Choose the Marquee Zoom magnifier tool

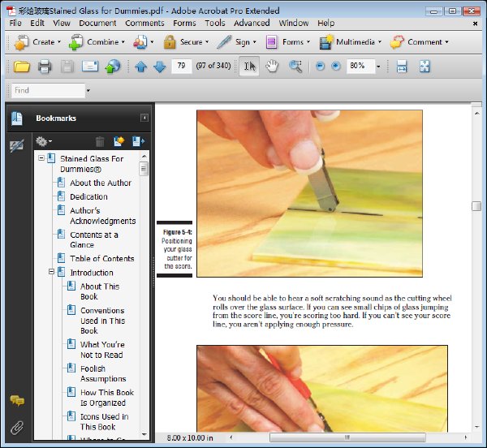(295, 67)
